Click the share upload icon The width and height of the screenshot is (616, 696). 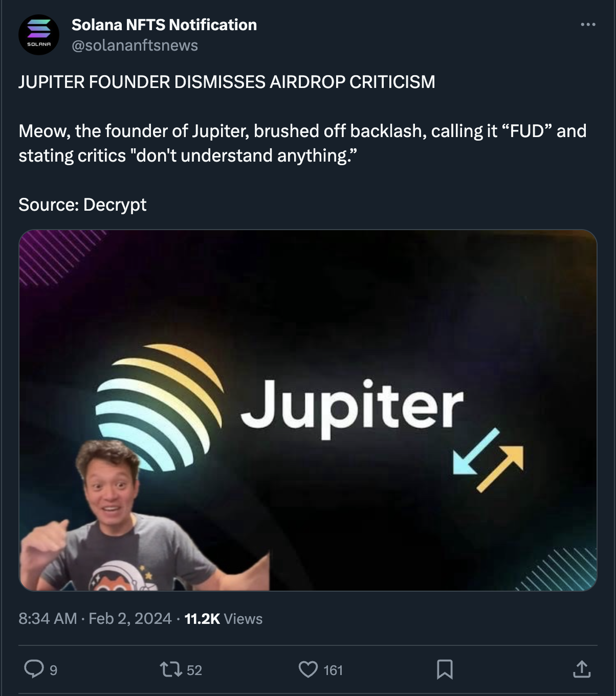click(582, 669)
